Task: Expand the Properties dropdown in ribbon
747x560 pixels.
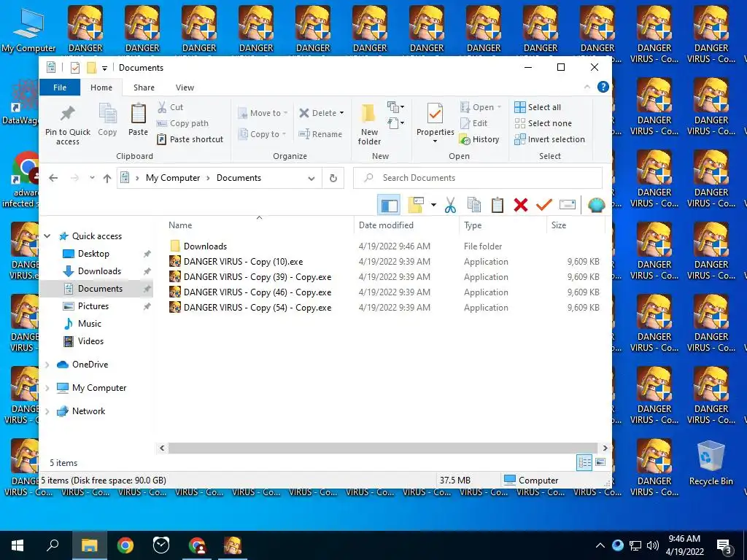Action: coord(435,141)
